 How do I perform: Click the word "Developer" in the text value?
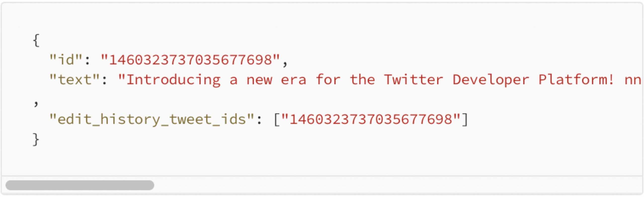pyautogui.click(x=491, y=80)
